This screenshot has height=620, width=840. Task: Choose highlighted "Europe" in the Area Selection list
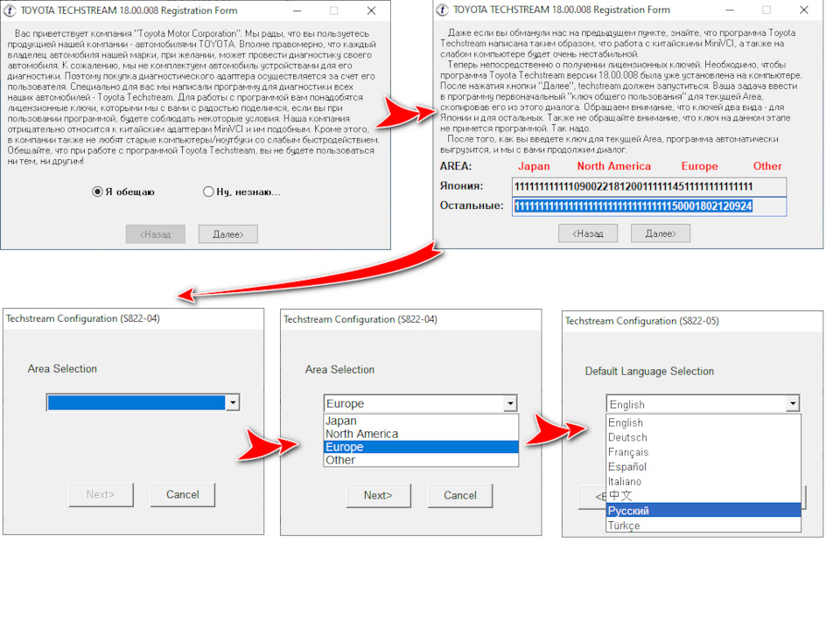(421, 447)
